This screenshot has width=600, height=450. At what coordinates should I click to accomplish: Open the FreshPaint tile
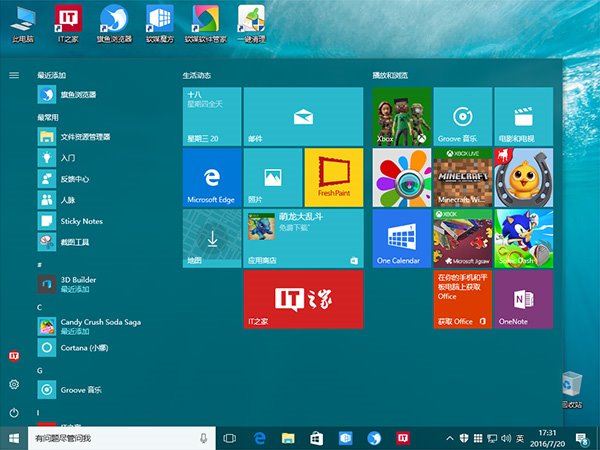pos(332,178)
